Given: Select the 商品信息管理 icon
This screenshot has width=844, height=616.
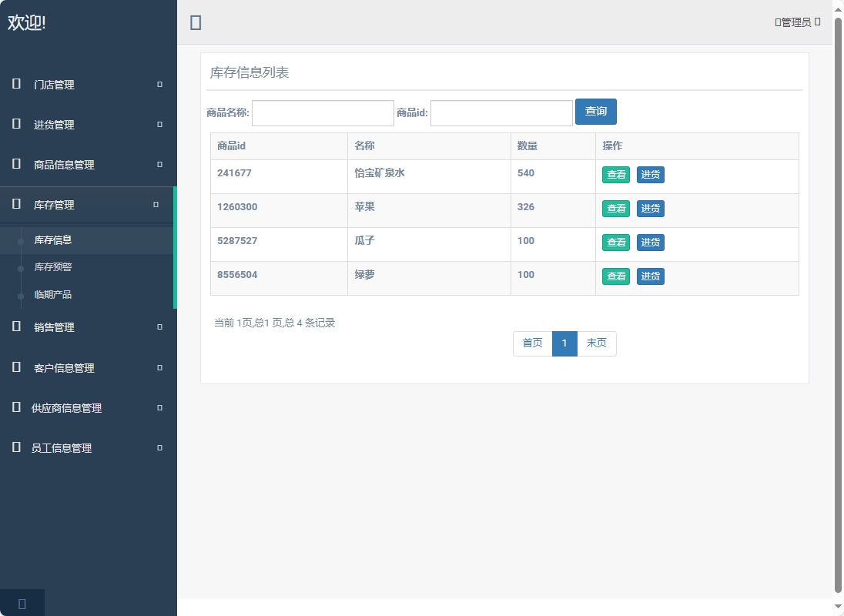Looking at the screenshot, I should (15, 165).
